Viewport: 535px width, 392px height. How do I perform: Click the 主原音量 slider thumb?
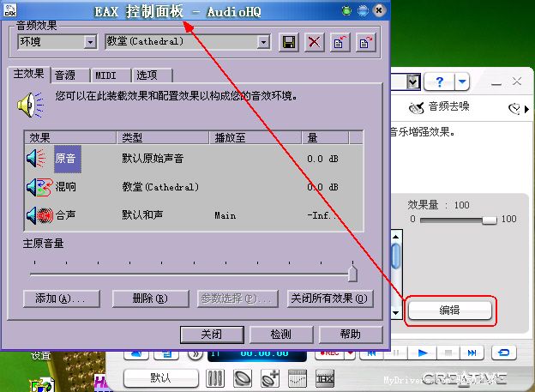(x=352, y=274)
